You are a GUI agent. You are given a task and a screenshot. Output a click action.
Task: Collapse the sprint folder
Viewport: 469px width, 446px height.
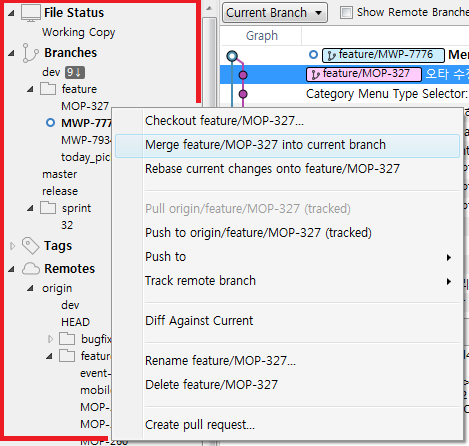tap(30, 208)
